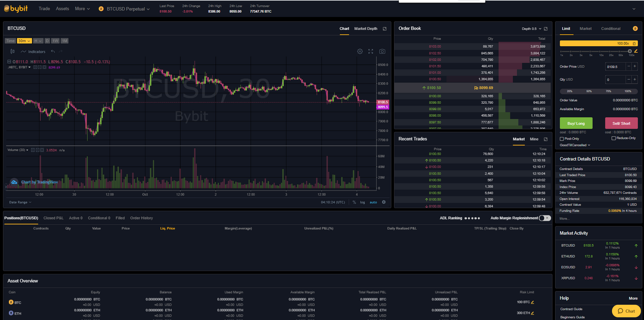Click More link in Contract Details

click(564, 219)
